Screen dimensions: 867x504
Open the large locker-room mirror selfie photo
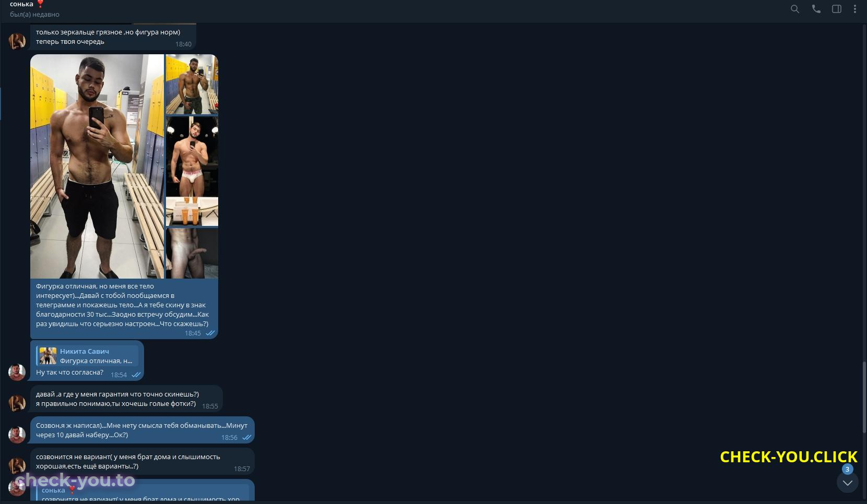(x=97, y=166)
